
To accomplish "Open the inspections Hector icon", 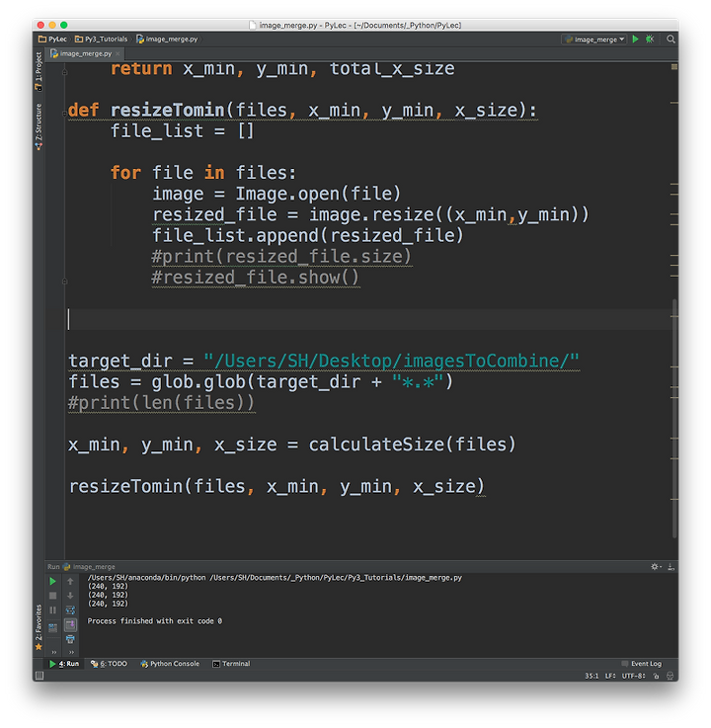I will coord(670,676).
